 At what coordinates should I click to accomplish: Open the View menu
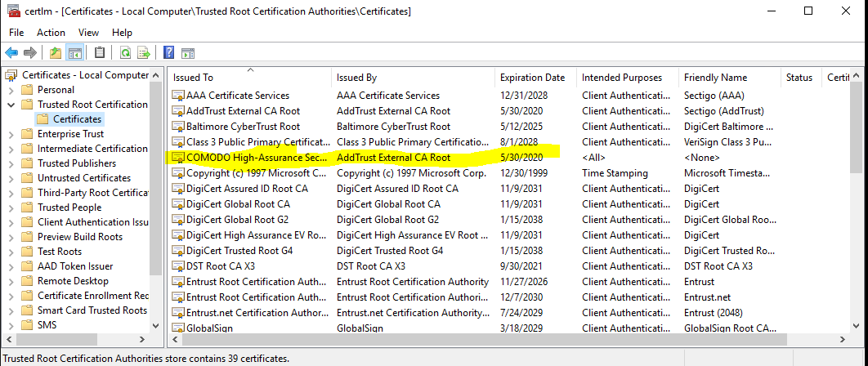(x=88, y=33)
